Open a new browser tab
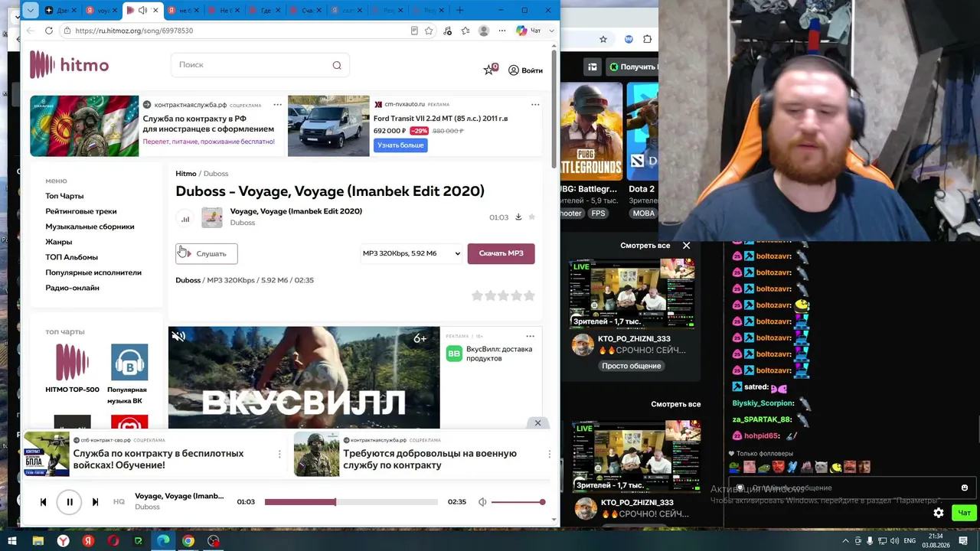 [459, 10]
